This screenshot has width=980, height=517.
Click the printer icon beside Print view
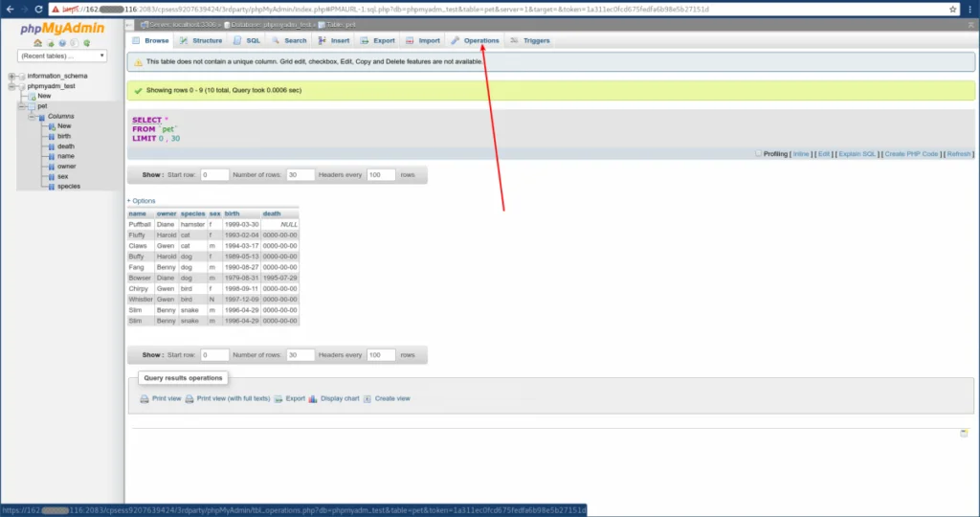pyautogui.click(x=145, y=399)
